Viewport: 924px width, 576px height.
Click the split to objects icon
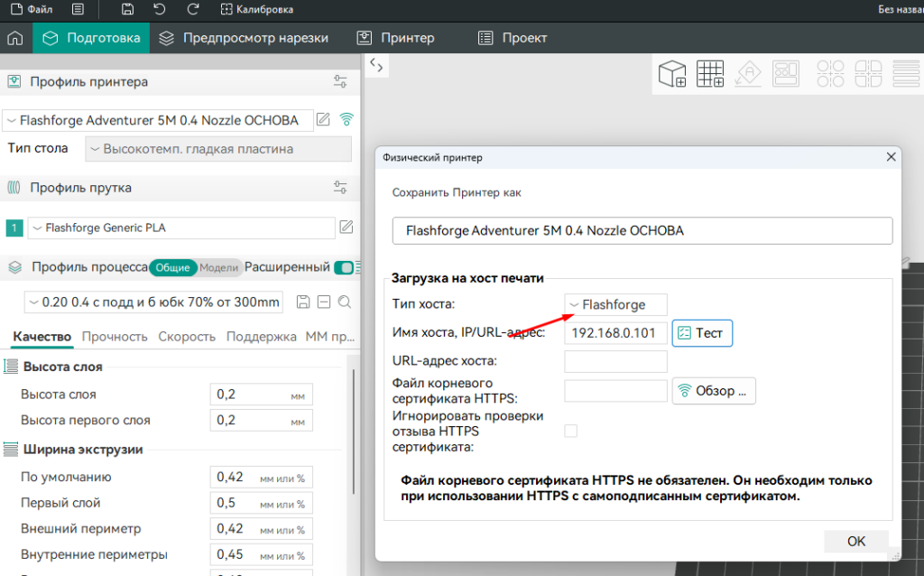(x=830, y=74)
